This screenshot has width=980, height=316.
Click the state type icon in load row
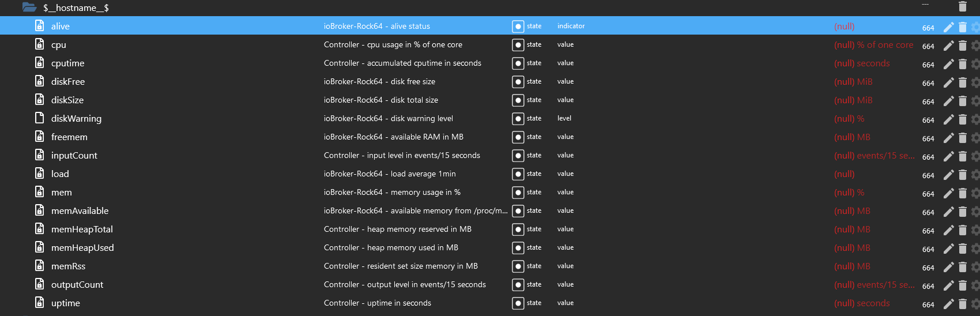pos(518,174)
